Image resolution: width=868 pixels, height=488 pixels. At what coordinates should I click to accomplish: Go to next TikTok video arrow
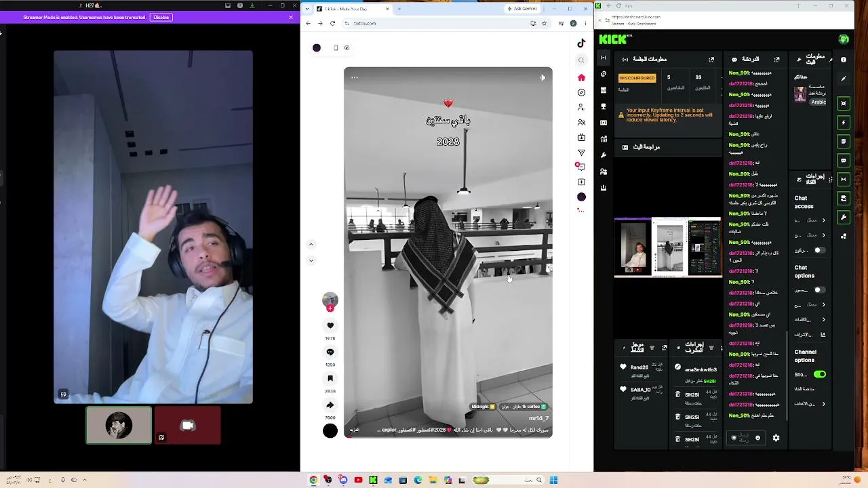click(x=311, y=260)
